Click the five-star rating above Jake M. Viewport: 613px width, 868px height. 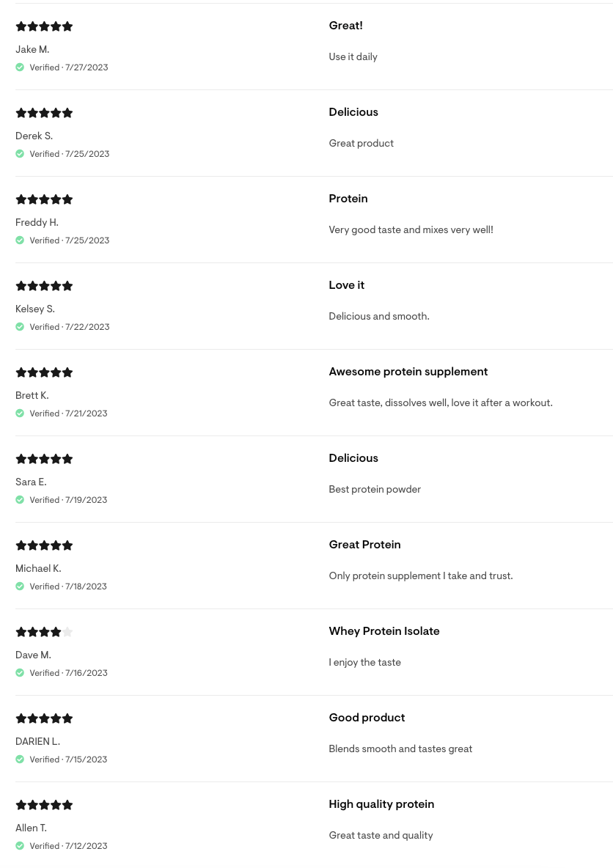(x=44, y=26)
